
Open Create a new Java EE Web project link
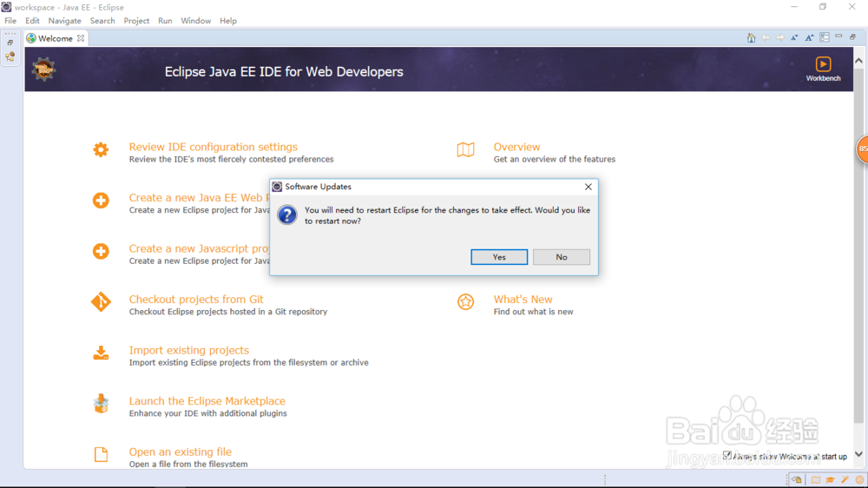point(200,198)
